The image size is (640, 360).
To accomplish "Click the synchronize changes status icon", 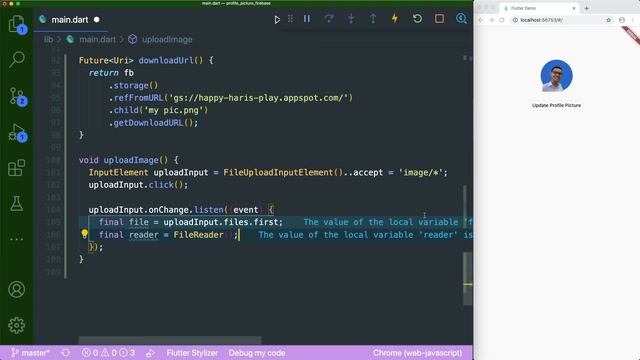I will 66,353.
